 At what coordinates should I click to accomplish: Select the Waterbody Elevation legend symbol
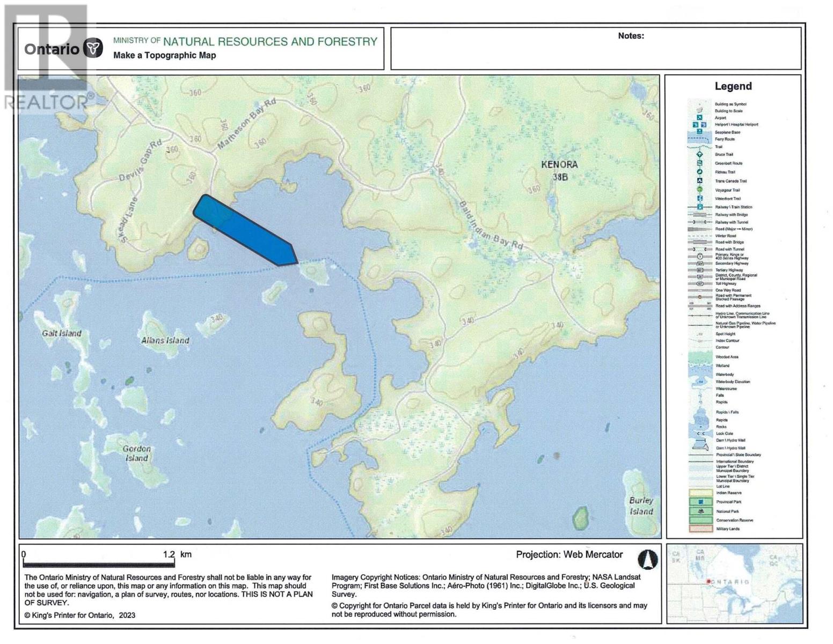700,382
